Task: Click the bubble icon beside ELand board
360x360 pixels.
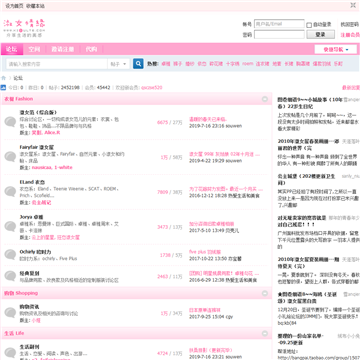Action: click(x=10, y=192)
